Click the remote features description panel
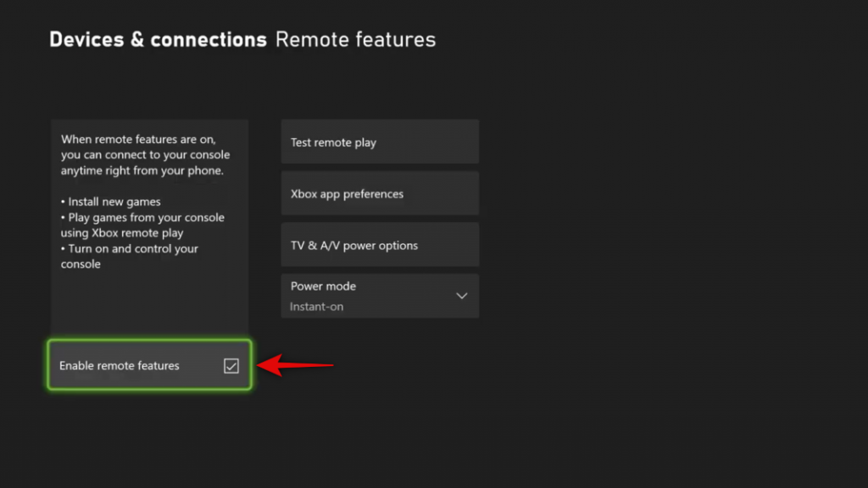Viewport: 868px width, 488px height. [x=148, y=225]
